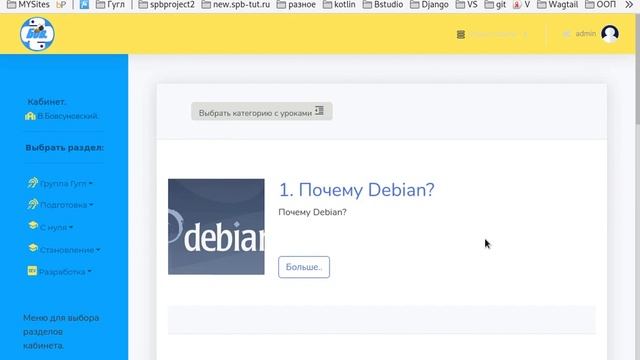Click the Кабинет. sidebar label
This screenshot has width=640, height=360.
click(x=46, y=102)
